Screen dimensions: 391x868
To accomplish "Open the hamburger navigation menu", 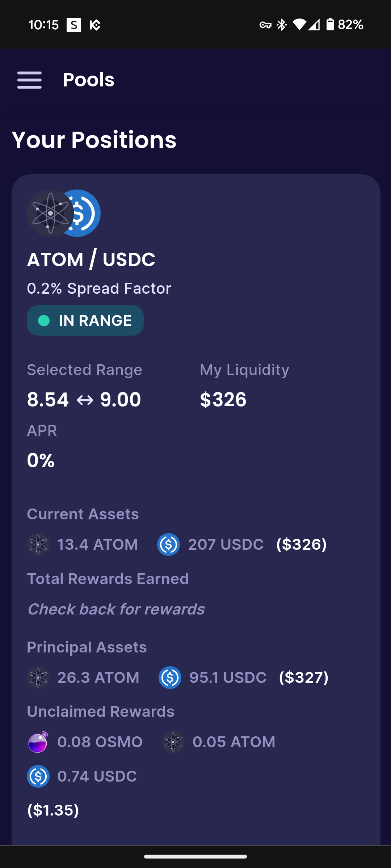I will [x=29, y=80].
